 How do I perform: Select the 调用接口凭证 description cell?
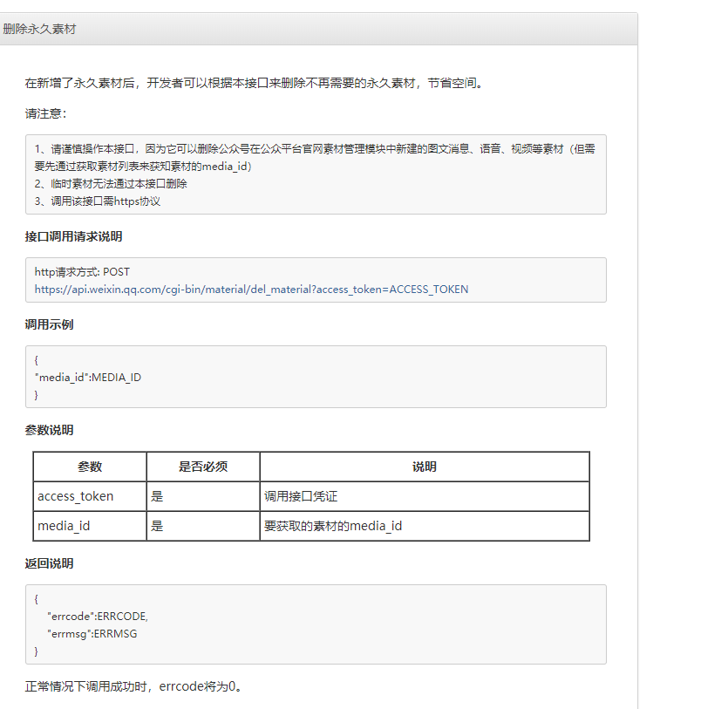[425, 496]
